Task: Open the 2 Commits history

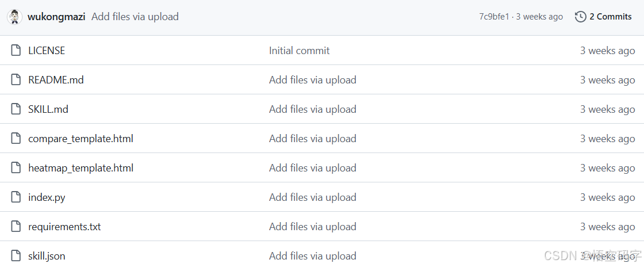Action: coord(610,17)
